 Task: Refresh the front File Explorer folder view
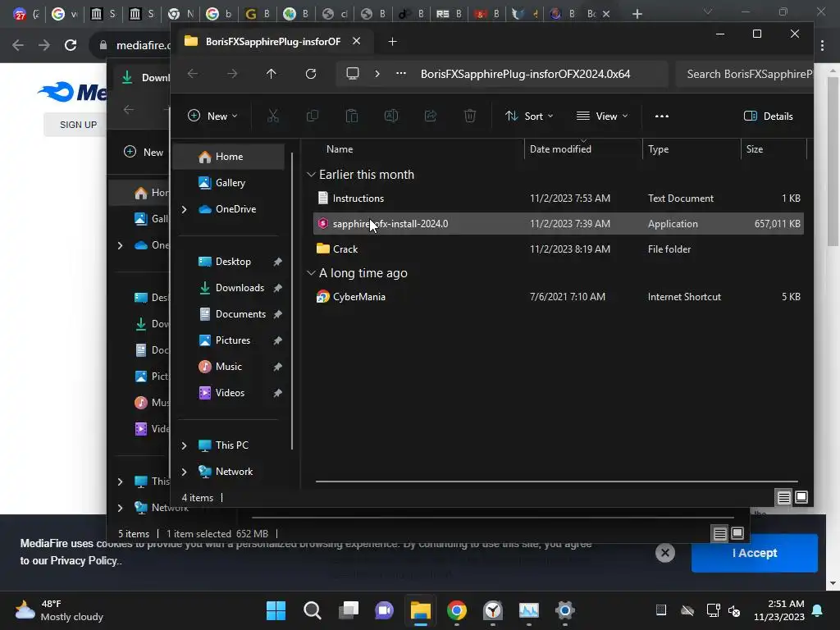click(x=311, y=74)
